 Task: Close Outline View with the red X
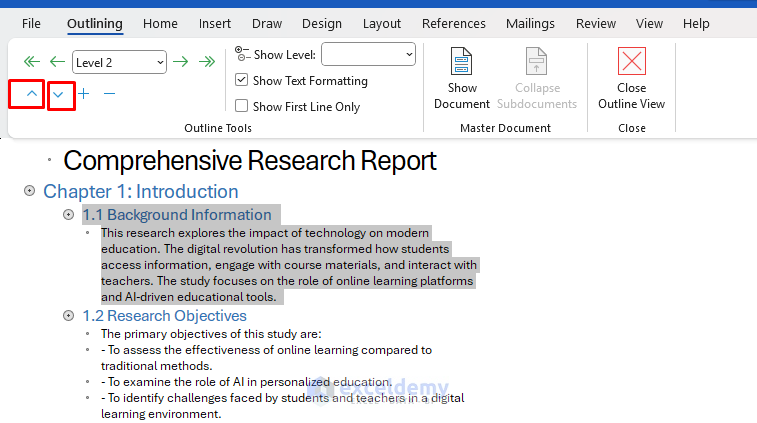coord(631,63)
